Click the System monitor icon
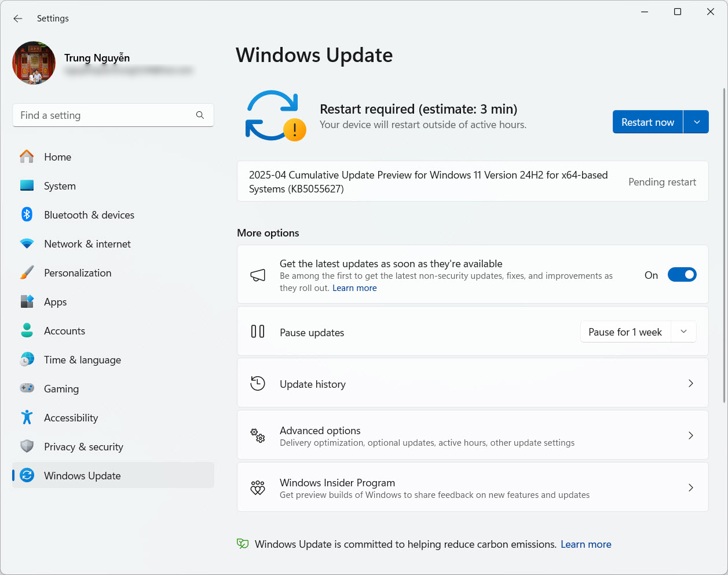This screenshot has height=575, width=728. click(x=27, y=185)
